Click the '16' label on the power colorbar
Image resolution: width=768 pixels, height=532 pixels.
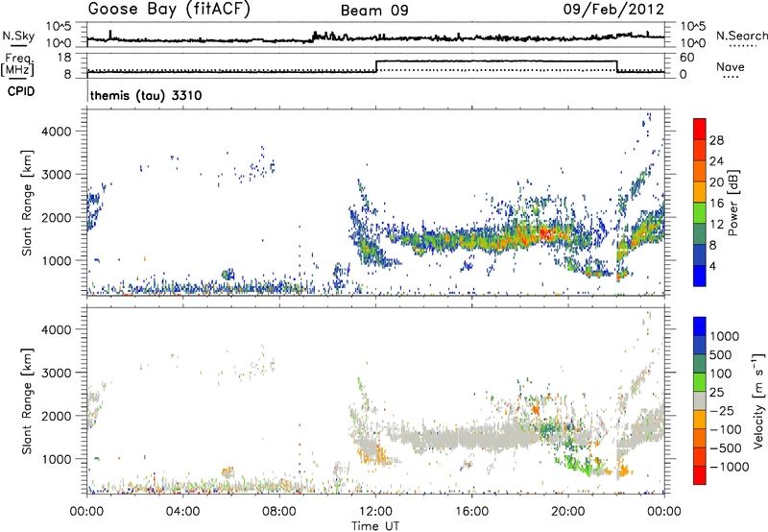tap(716, 204)
